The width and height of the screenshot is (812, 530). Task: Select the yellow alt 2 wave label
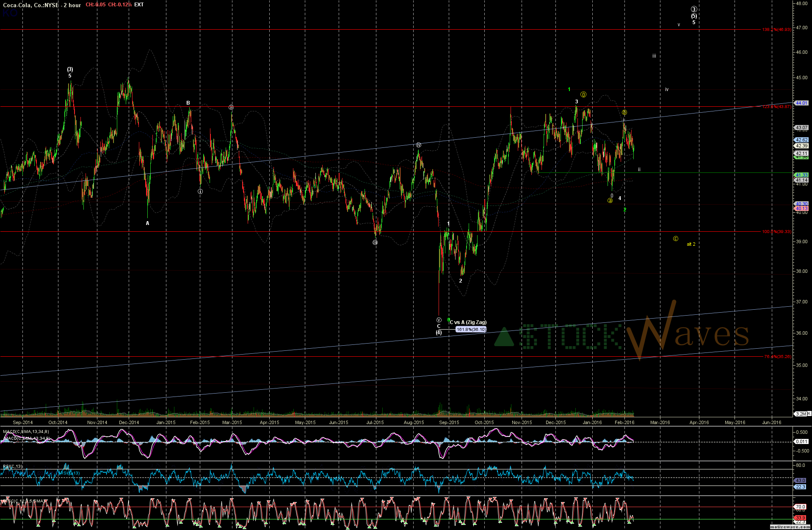click(x=691, y=244)
